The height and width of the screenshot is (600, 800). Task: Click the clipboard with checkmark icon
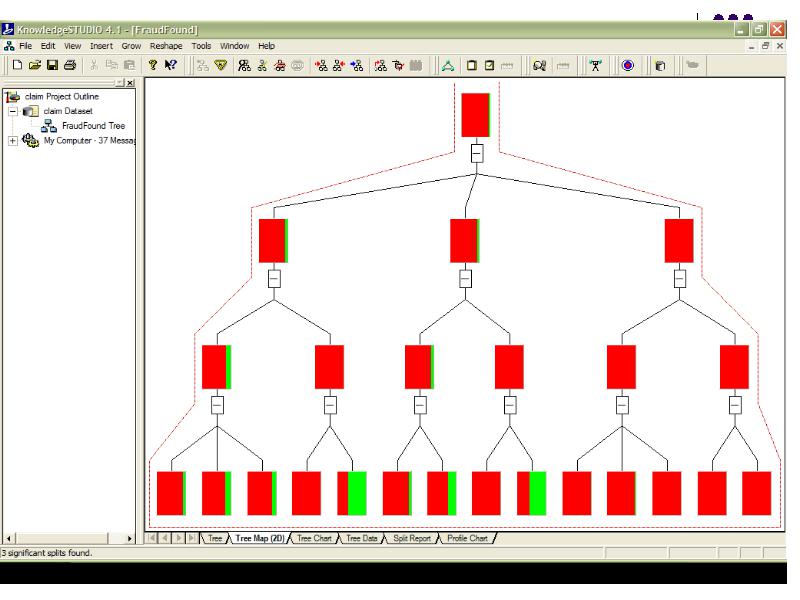[489, 65]
